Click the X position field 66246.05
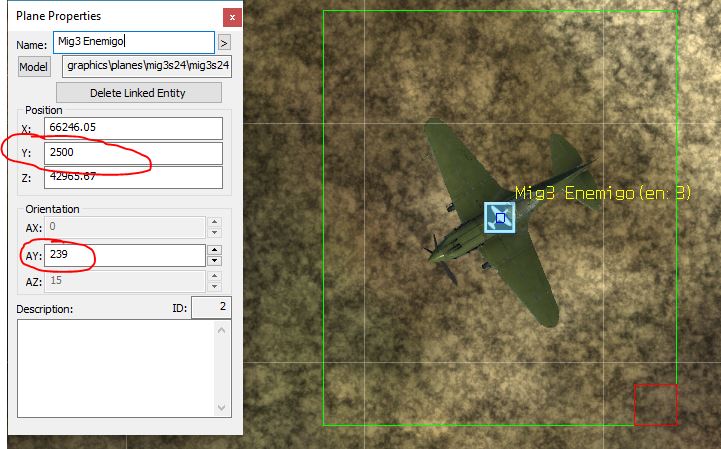This screenshot has height=449, width=721. pos(133,128)
